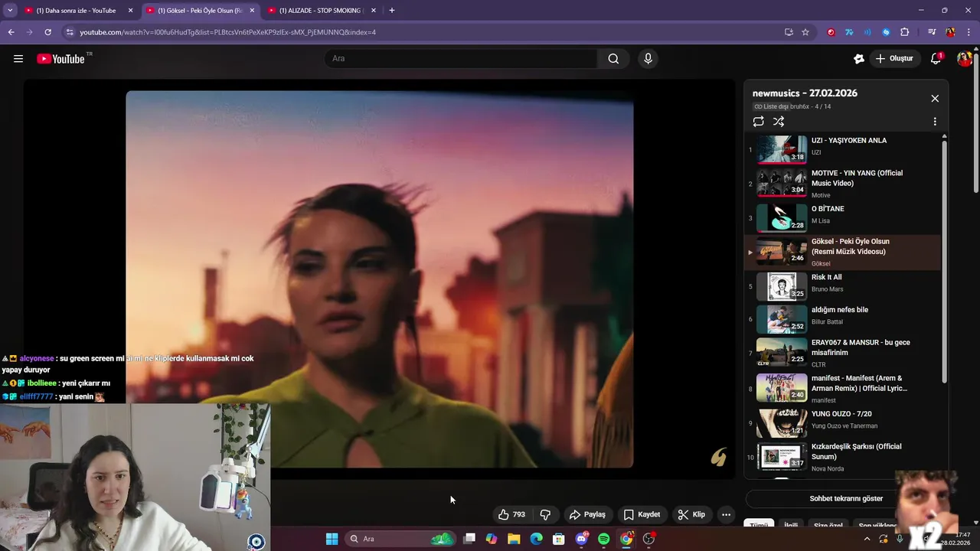The height and width of the screenshot is (551, 980).
Task: Reload the page
Action: (x=47, y=32)
